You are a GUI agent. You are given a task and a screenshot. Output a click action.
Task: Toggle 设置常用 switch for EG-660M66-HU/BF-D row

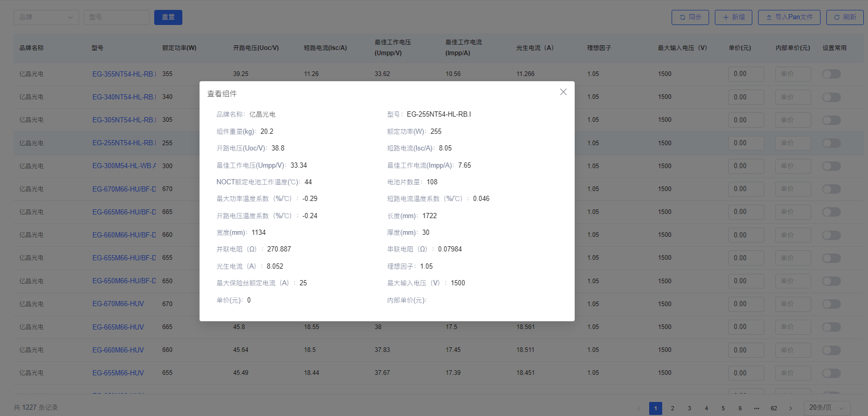coord(832,235)
